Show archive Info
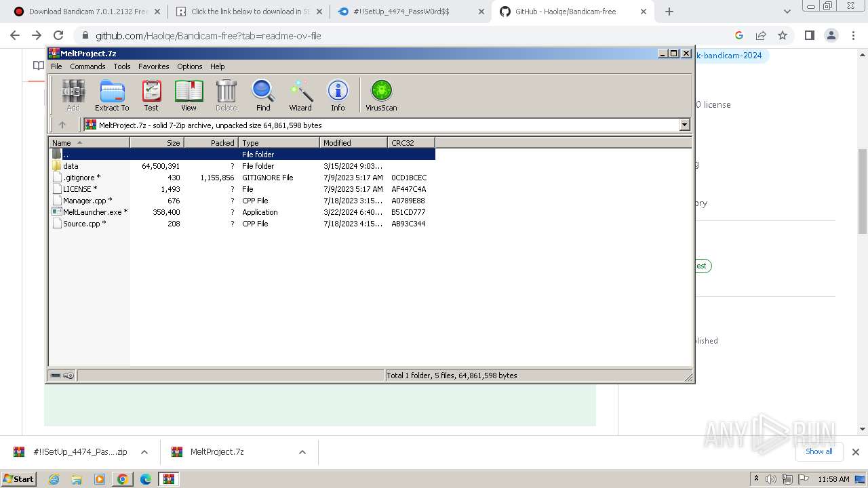The image size is (868, 488). (x=338, y=95)
